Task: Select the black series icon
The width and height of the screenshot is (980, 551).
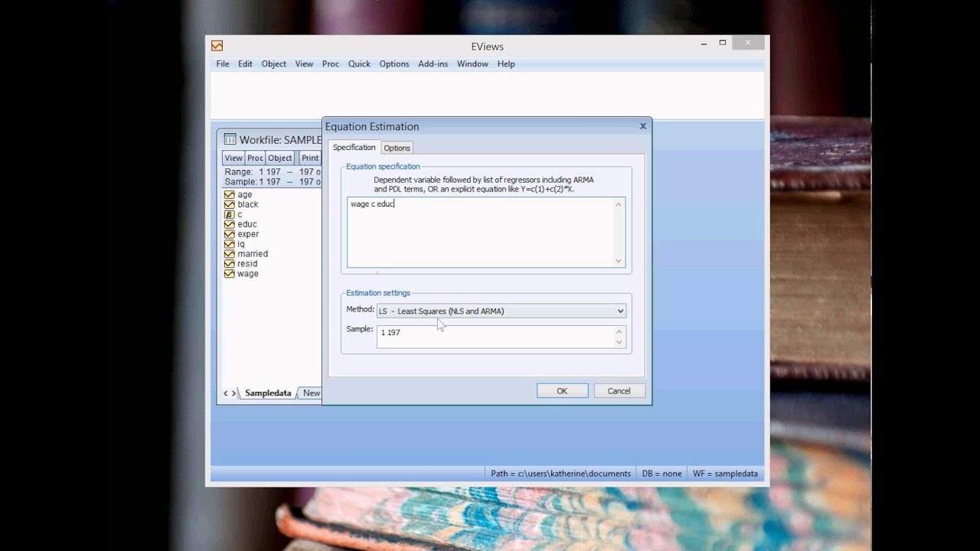Action: 229,204
